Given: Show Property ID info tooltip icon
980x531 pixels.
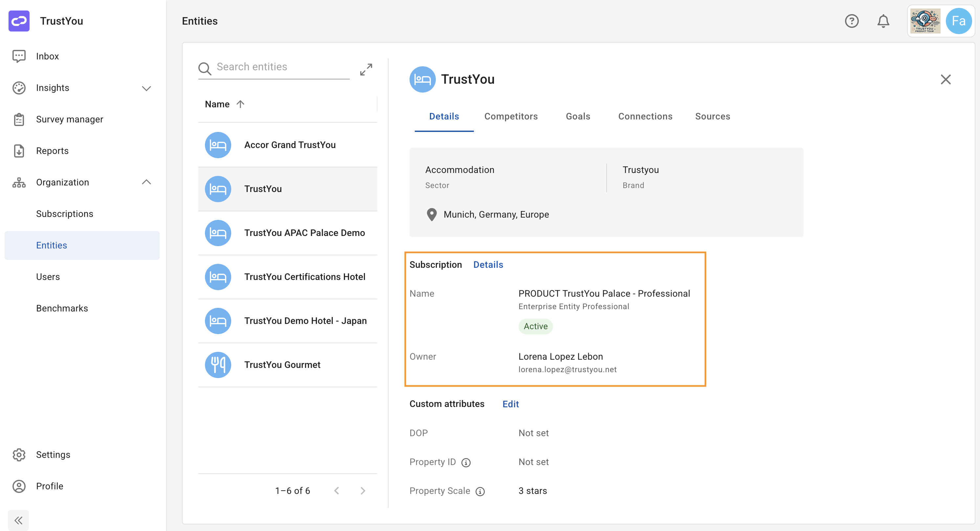Looking at the screenshot, I should tap(466, 463).
